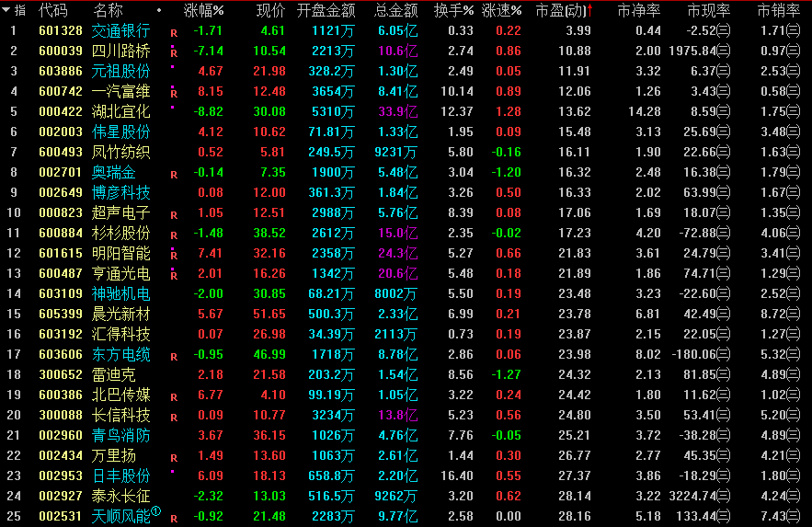Screen dimensions: 812x527
Task: Select stock name 凤竹纺织
Action: pyautogui.click(x=120, y=152)
